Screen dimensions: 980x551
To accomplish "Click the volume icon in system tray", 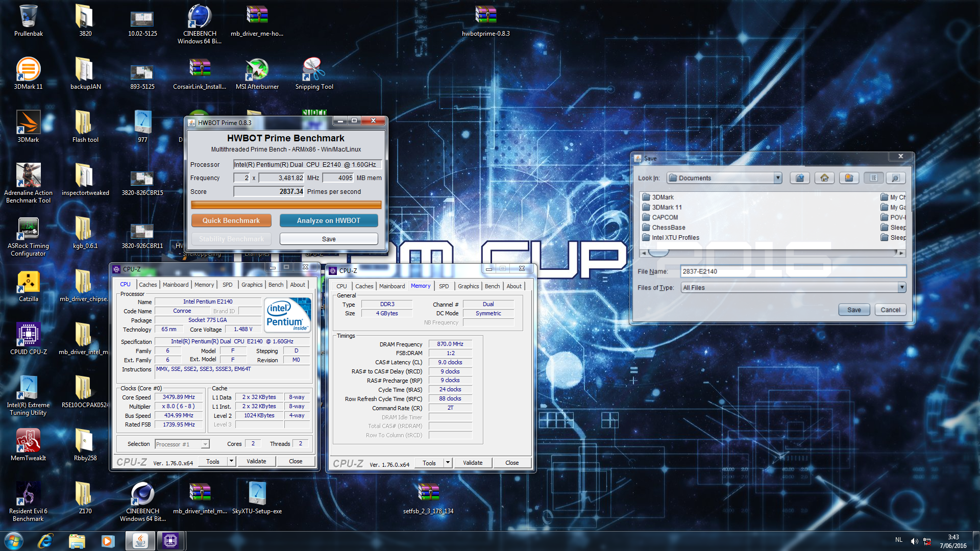I will click(914, 541).
